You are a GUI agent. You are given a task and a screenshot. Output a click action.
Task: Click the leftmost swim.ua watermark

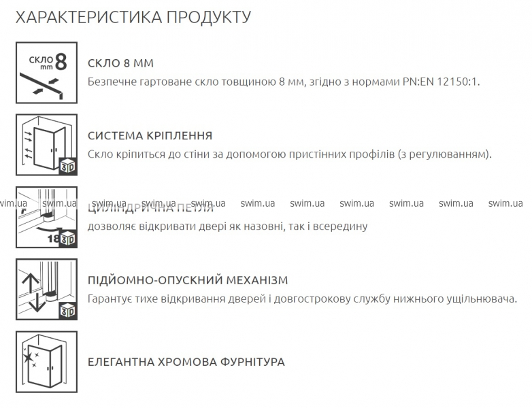(x=14, y=203)
